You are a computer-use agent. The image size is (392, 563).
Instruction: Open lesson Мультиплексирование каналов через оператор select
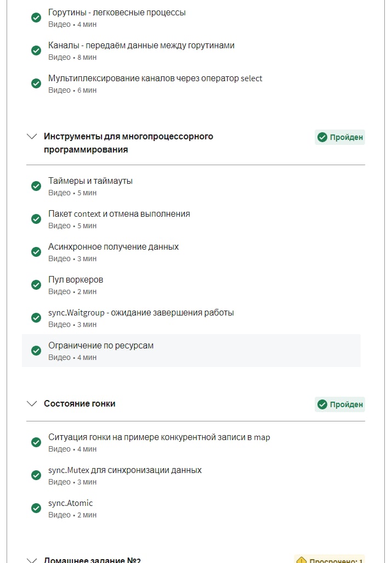tap(155, 78)
